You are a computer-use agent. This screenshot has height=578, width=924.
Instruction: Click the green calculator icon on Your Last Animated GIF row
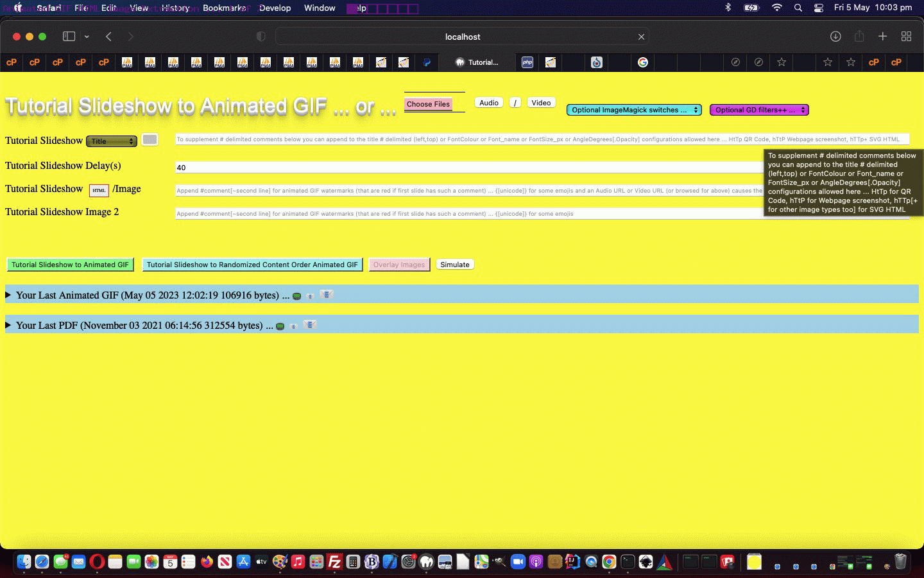pos(296,295)
